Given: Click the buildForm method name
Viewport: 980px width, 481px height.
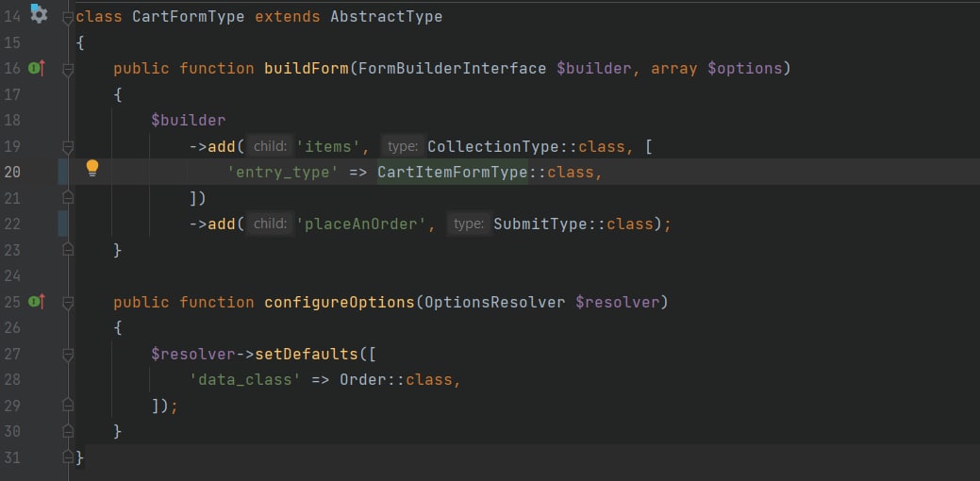Looking at the screenshot, I should [x=307, y=69].
